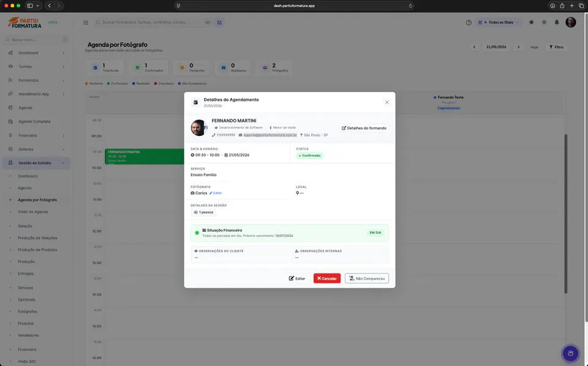Open Vendedores submenu item
This screenshot has height=366, width=588.
pos(29,335)
